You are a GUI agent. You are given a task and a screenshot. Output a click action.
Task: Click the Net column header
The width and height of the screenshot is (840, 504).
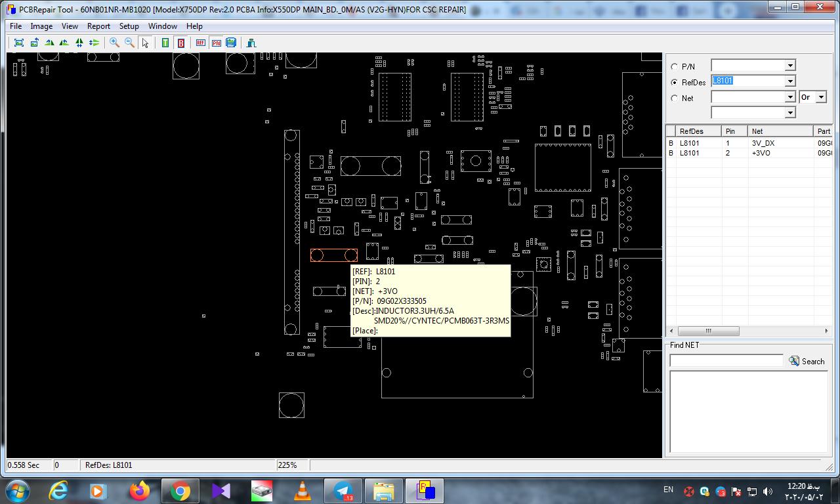click(x=781, y=131)
